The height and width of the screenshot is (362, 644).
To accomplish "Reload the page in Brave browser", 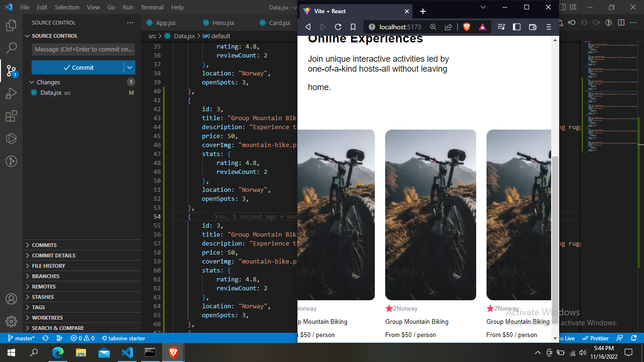I will (338, 27).
